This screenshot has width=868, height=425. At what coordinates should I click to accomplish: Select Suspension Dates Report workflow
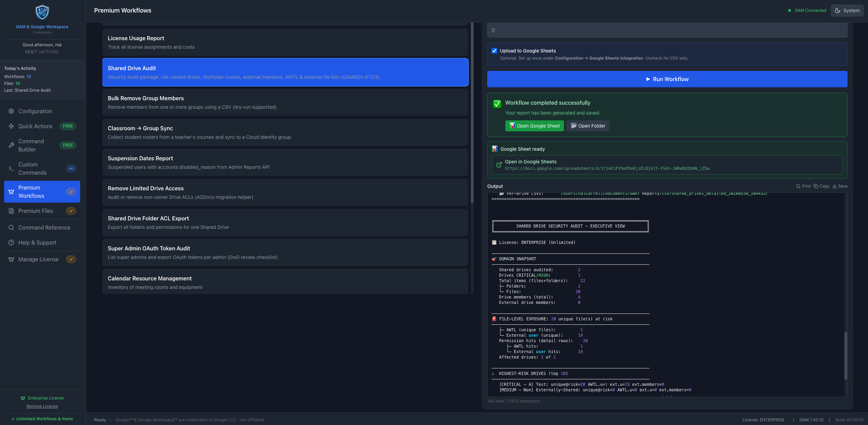point(285,162)
